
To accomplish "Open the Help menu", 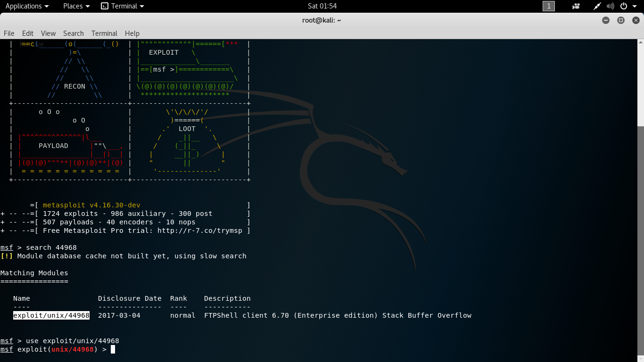I will coord(132,33).
